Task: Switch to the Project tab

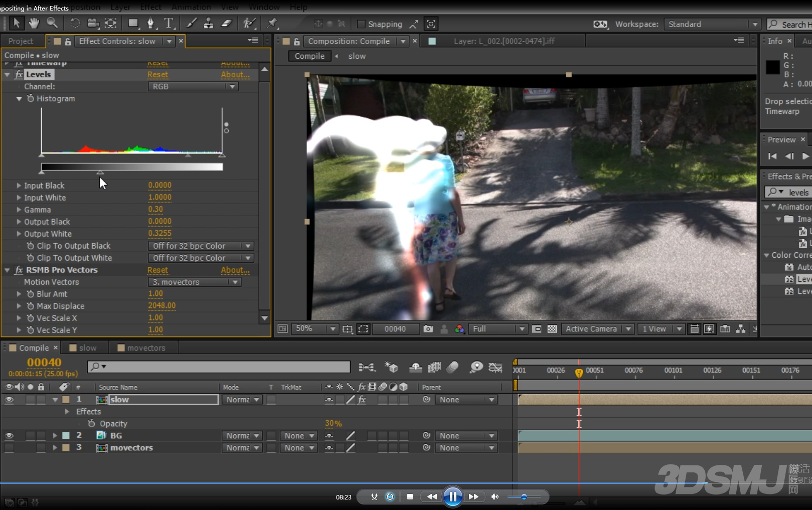Action: tap(21, 41)
